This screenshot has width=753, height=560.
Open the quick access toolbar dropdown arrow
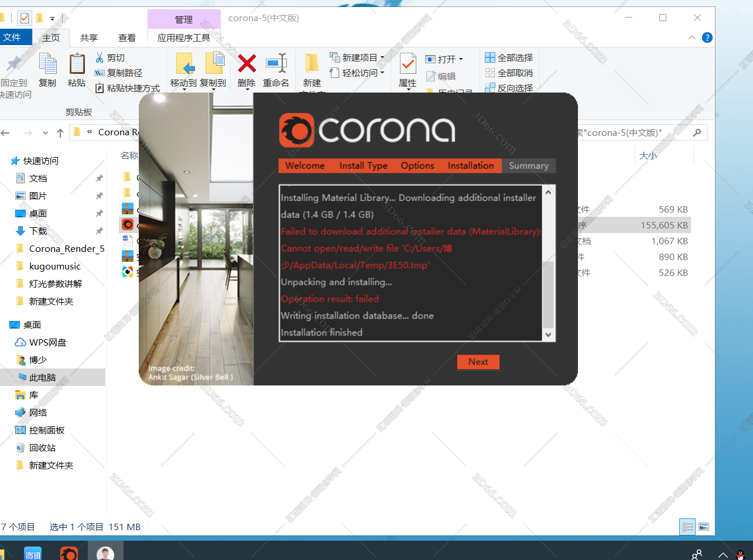coord(52,19)
